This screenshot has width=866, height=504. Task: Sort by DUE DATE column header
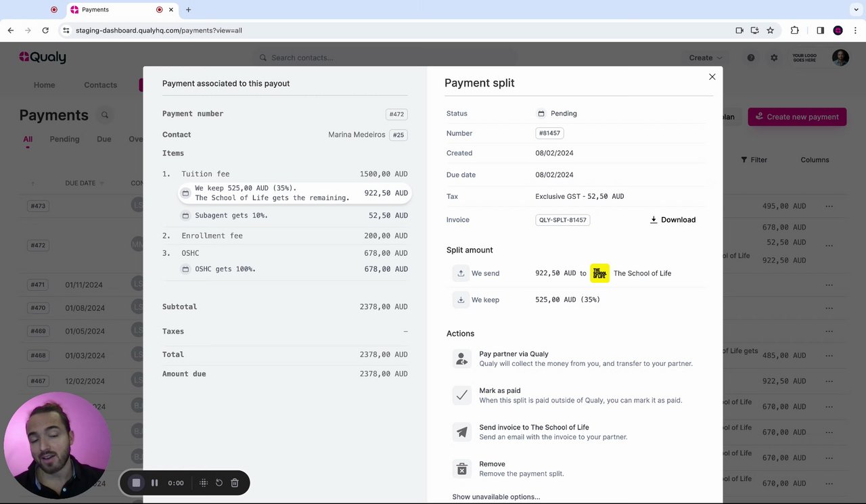(85, 183)
